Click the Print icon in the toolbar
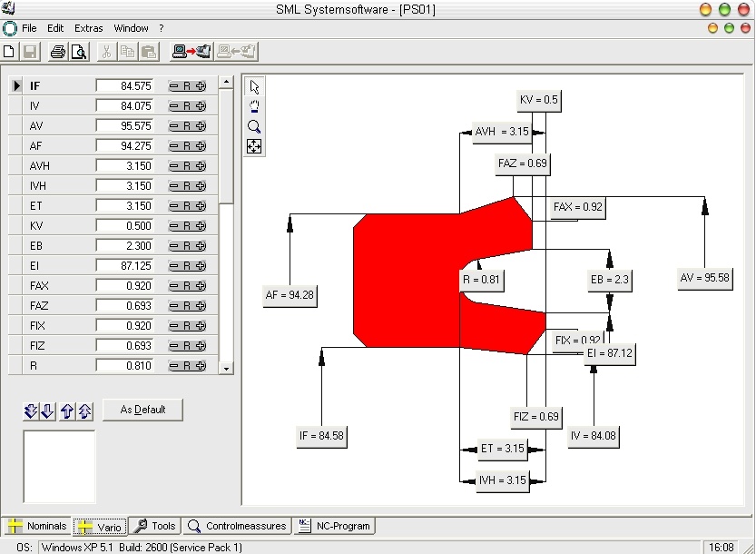This screenshot has width=756, height=554. tap(58, 51)
